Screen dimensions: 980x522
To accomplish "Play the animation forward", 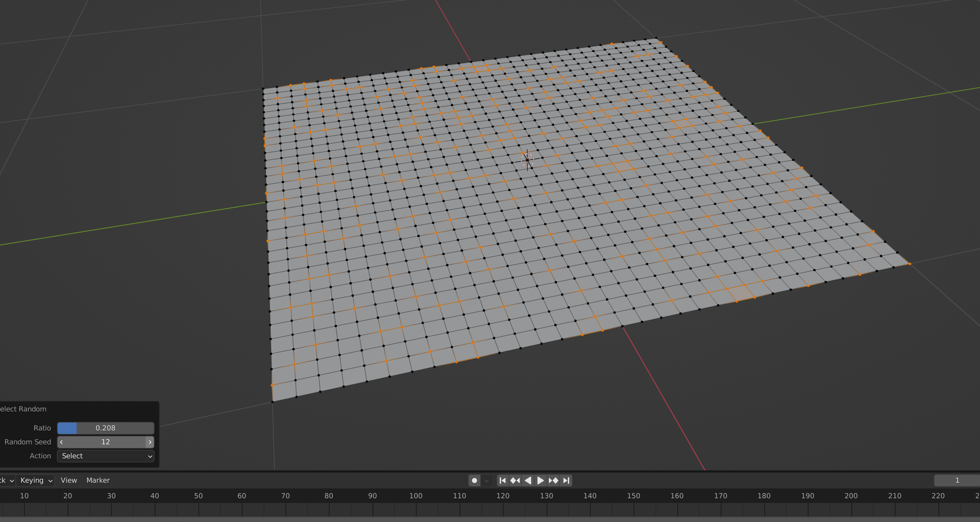I will 541,481.
